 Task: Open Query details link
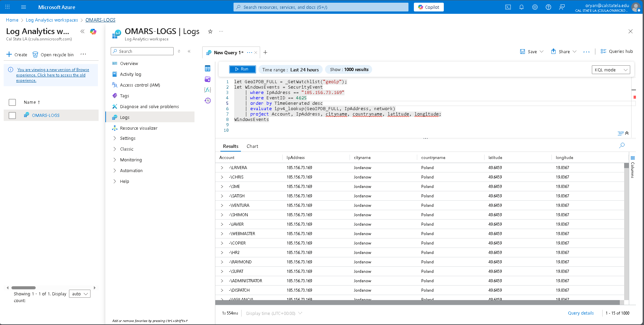click(581, 313)
